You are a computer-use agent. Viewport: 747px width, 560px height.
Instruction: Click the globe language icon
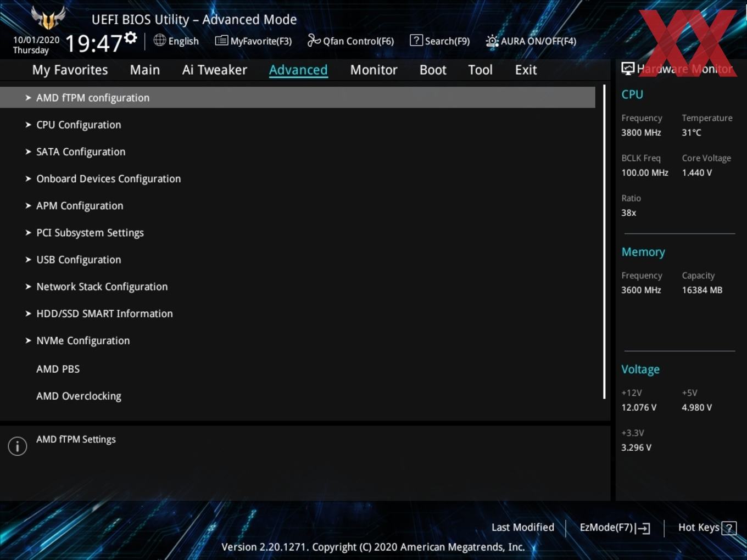pos(159,40)
